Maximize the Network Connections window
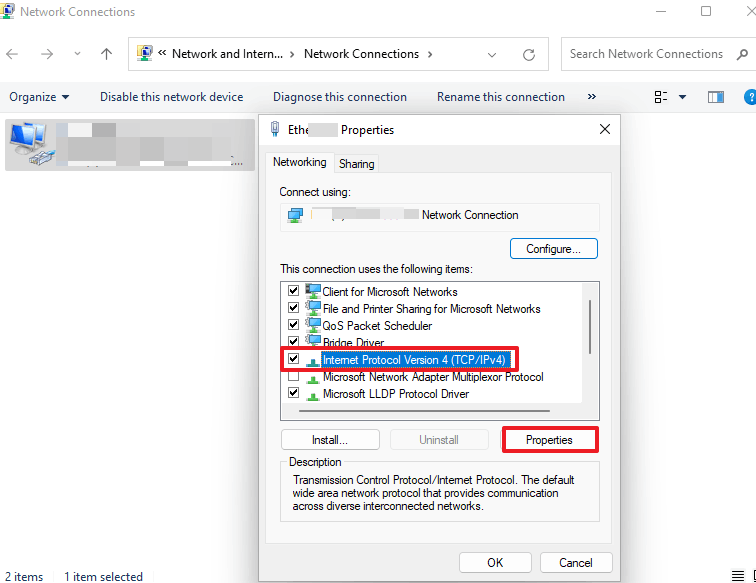 pyautogui.click(x=706, y=11)
